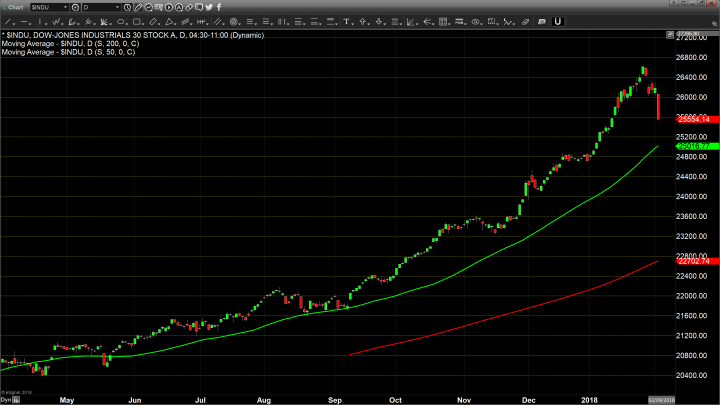The width and height of the screenshot is (720, 405).
Task: Open the chart type icon
Action: [148, 7]
